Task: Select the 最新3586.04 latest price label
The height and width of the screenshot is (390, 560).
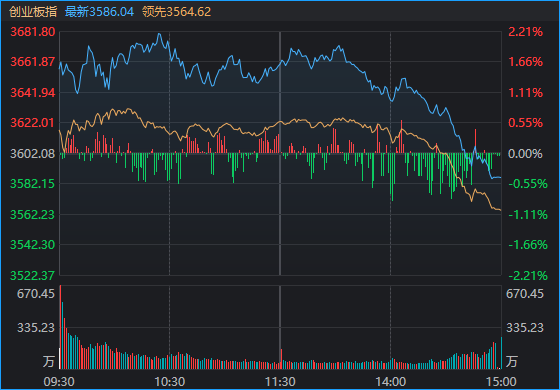Action: [99, 12]
